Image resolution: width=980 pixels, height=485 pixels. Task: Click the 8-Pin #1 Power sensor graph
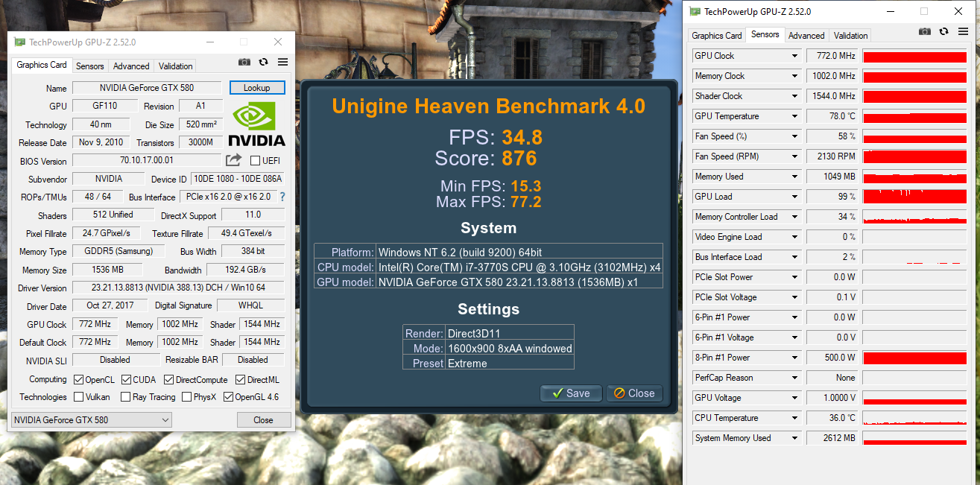[914, 358]
